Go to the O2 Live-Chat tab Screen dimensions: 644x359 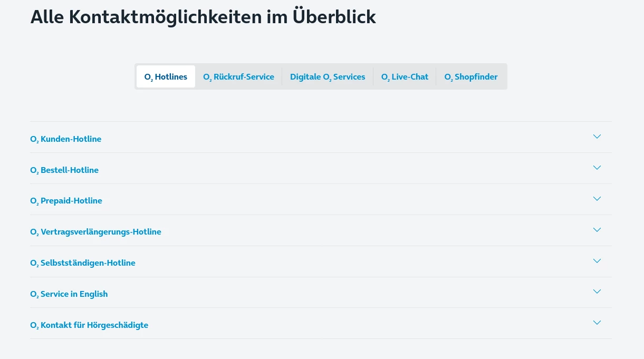point(405,77)
